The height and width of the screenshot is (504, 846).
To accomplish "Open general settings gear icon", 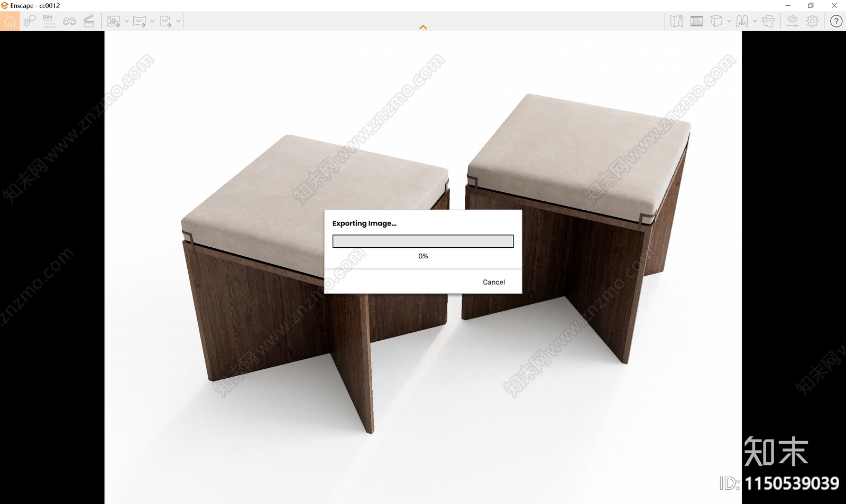I will coord(813,21).
